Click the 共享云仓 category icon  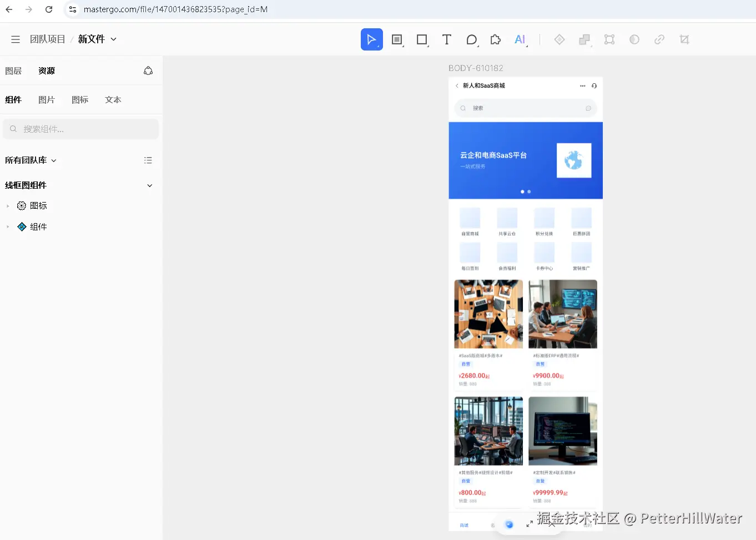pyautogui.click(x=507, y=218)
